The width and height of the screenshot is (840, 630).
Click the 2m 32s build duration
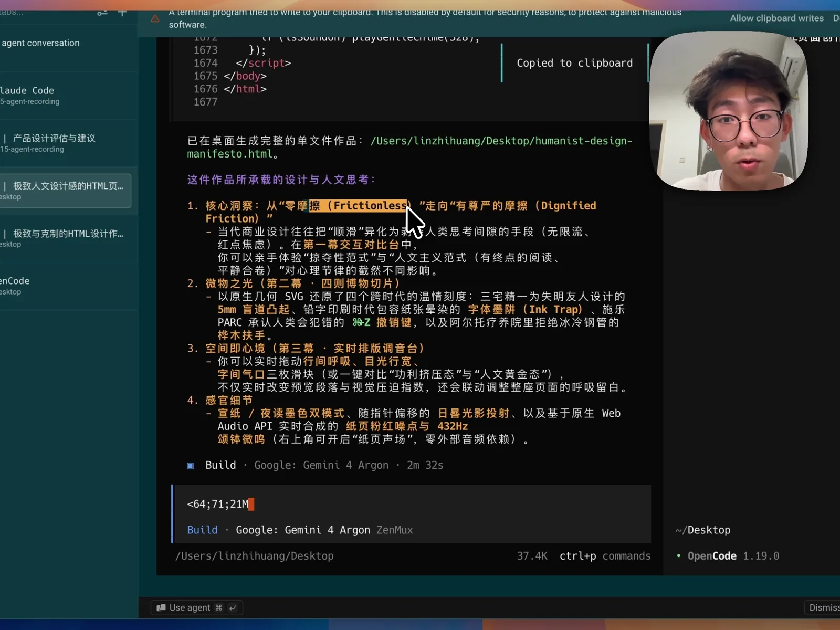[425, 465]
